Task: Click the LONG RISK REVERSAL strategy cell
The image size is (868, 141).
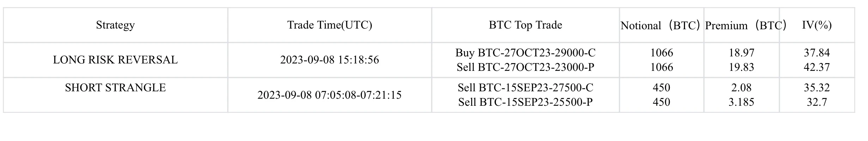Action: coord(115,60)
